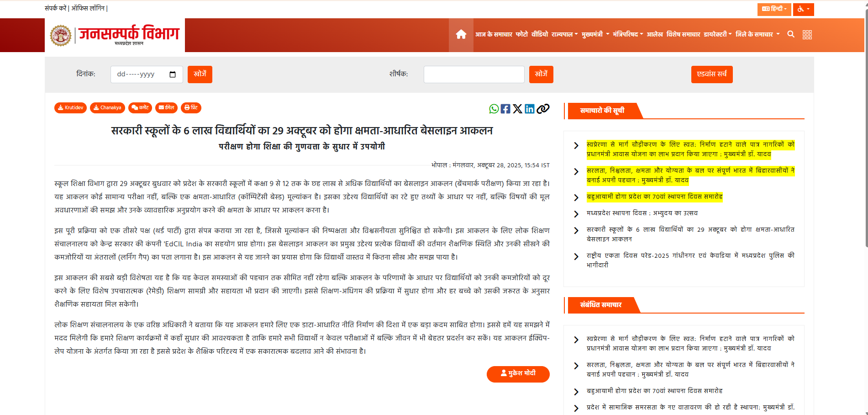The image size is (868, 415).
Task: Open मध्यप्रदेश स्थापना दिवस : अभ्युदय का उत्सव link
Action: 642,213
